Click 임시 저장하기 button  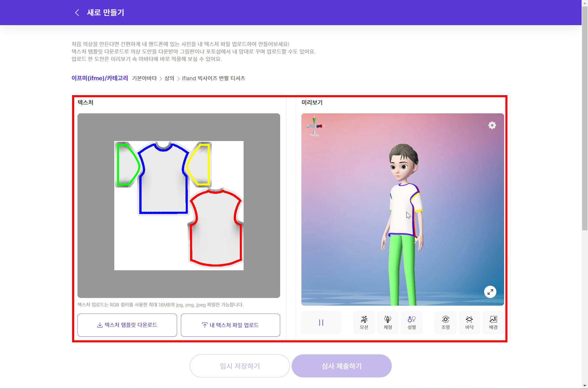[240, 366]
